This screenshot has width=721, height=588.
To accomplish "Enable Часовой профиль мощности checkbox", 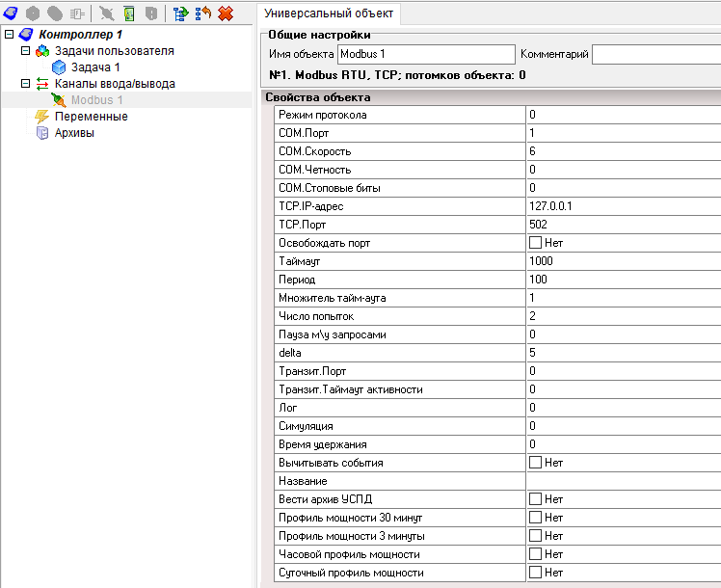I will (535, 554).
